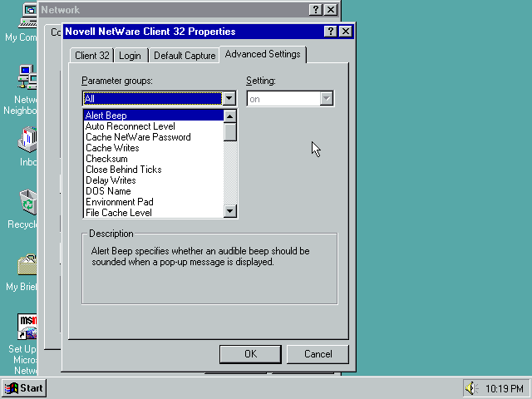
Task: Click the parameter list scrollbar thumb
Action: point(230,132)
